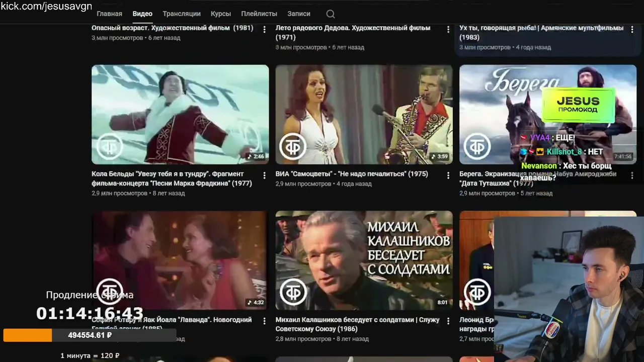644x362 pixels.
Task: Click "2,9 млн просмотров • 8 лет назад" under Кола Бельды
Action: [x=138, y=193]
